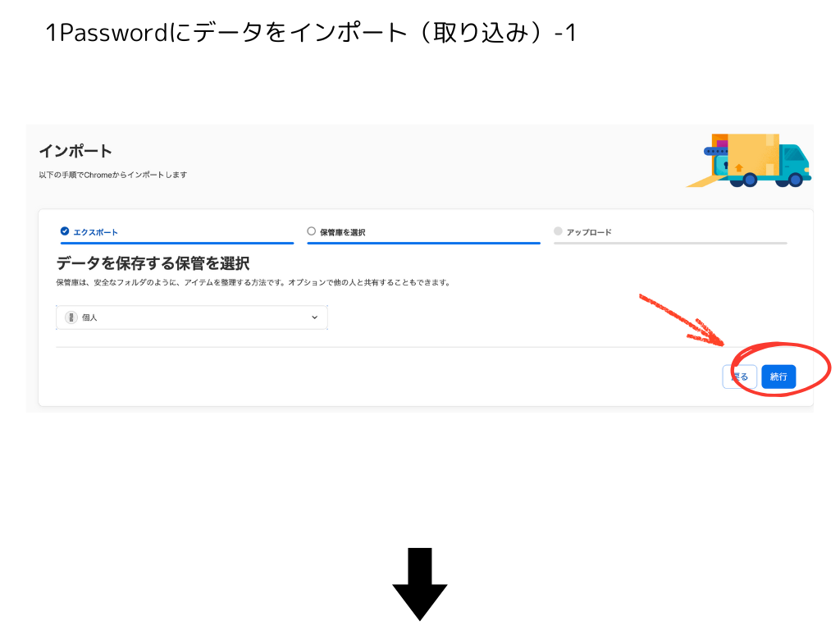Click the vault description text starting 保管庫は
This screenshot has width=840, height=630.
pyautogui.click(x=254, y=282)
